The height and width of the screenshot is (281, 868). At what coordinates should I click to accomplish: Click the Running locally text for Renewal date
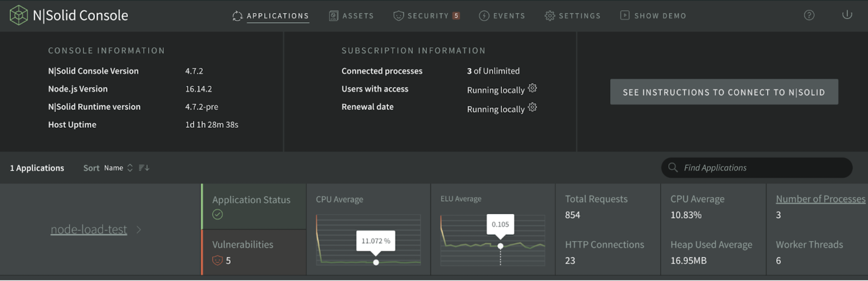pyautogui.click(x=496, y=110)
